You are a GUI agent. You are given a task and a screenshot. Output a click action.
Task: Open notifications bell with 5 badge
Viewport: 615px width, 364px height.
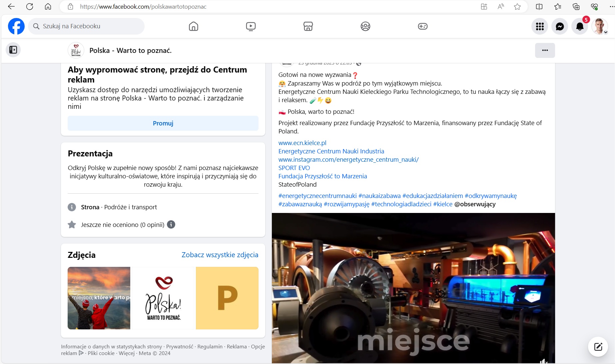click(x=580, y=27)
